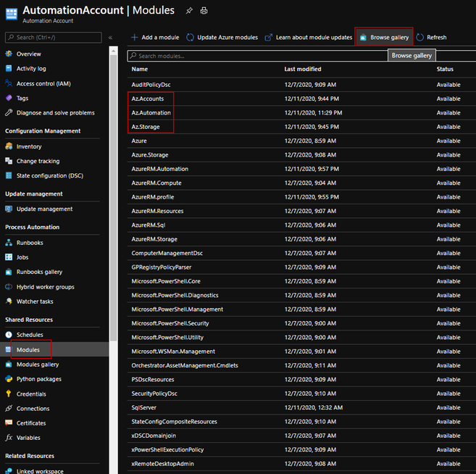Click the Certificates icon

tap(9, 423)
